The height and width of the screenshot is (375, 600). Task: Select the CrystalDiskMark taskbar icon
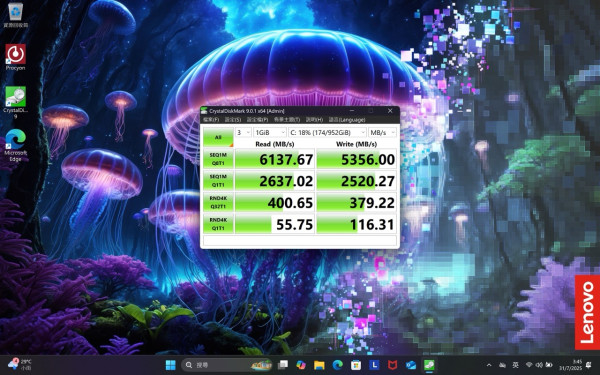[429, 365]
